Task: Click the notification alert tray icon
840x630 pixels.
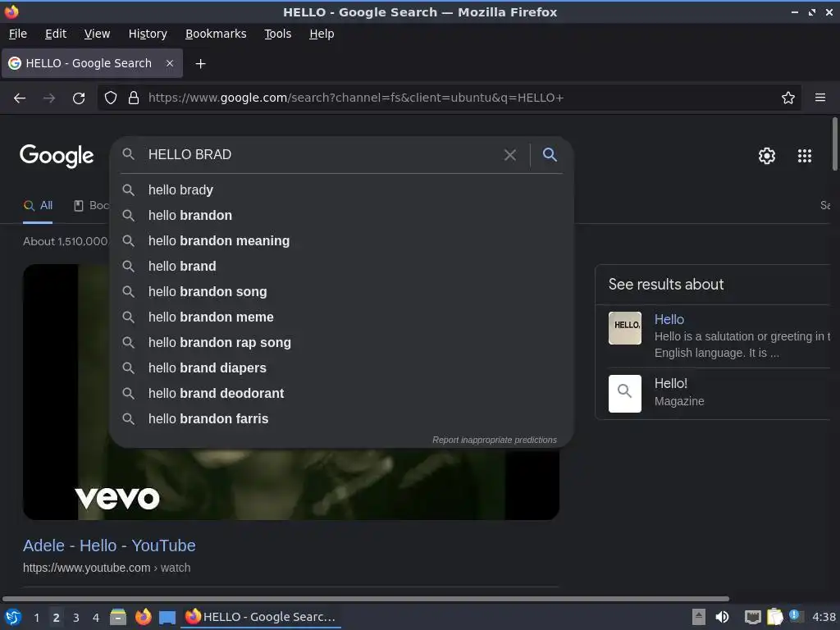Action: (796, 615)
